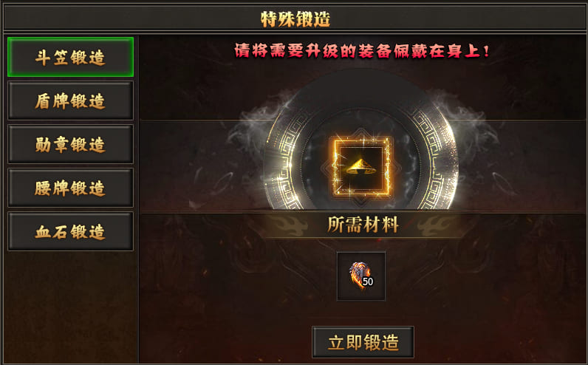Select the golden bamboo hat icon
Viewport: 588px width, 365px height.
pos(361,166)
